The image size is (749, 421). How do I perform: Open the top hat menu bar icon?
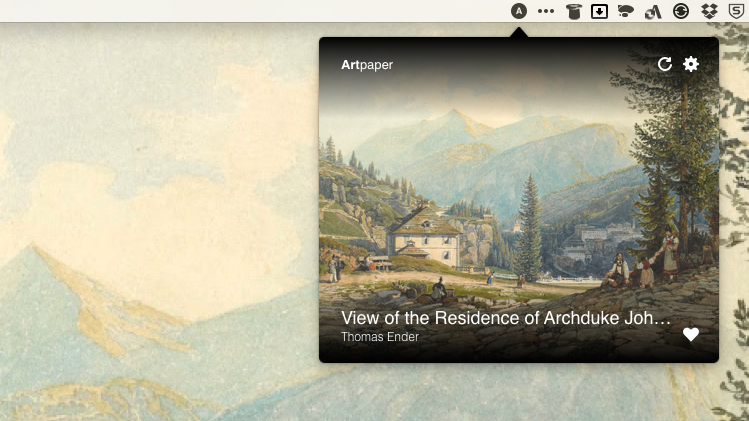573,11
